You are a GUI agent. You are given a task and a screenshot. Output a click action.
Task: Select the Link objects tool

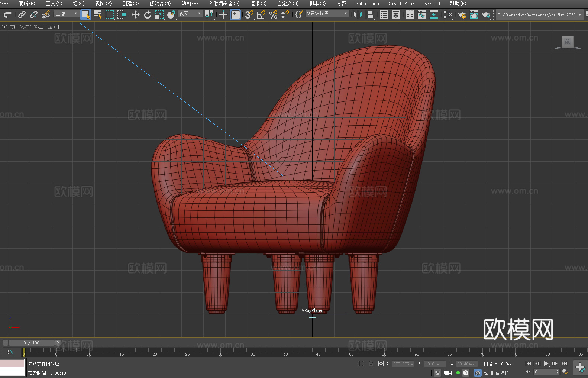point(22,14)
